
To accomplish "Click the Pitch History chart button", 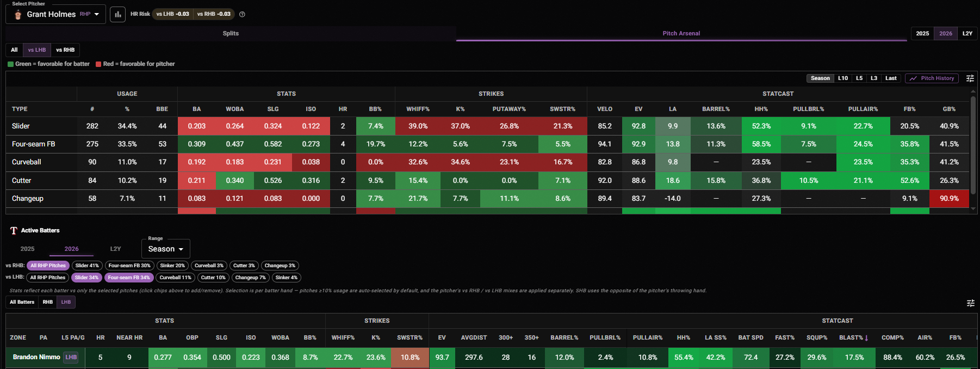I will pos(932,78).
